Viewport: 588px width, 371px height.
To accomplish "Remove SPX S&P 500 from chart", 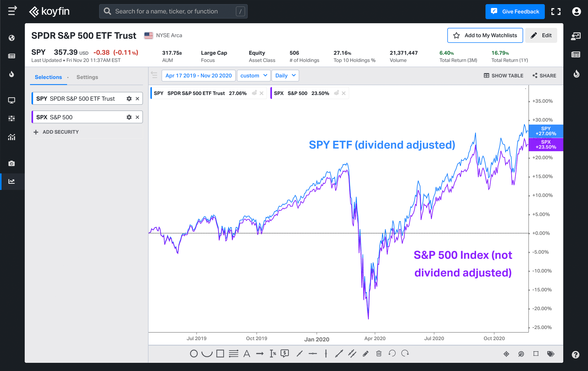I will point(138,117).
